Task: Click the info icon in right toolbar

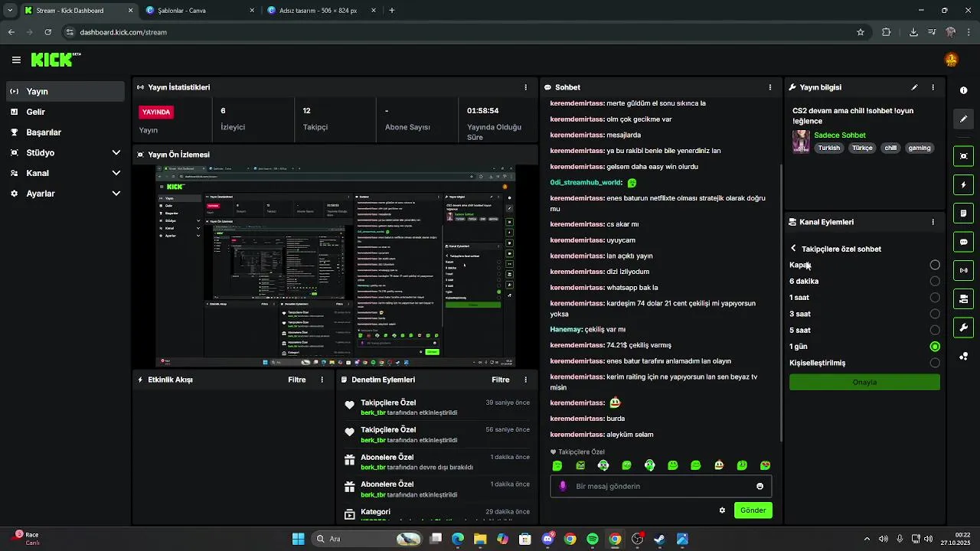Action: coord(963,90)
